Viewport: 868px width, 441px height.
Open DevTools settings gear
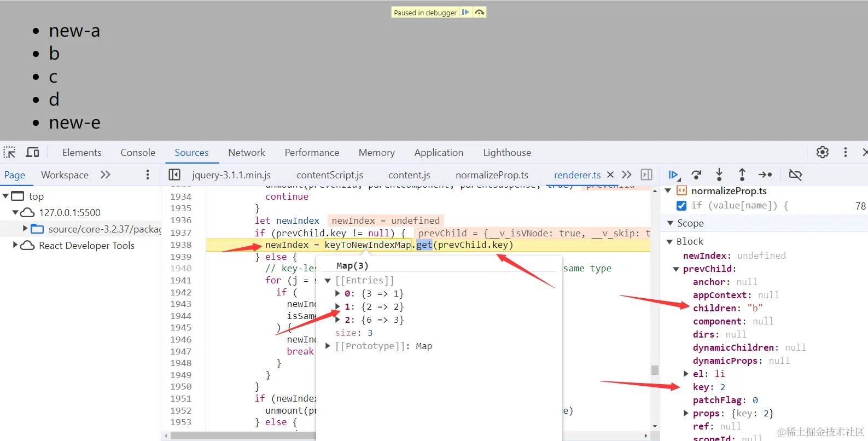click(x=823, y=152)
